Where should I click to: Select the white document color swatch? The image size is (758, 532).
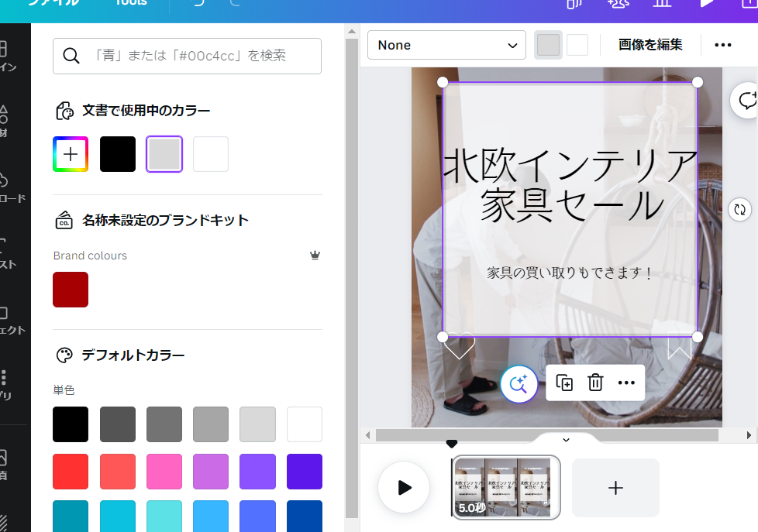coord(211,154)
